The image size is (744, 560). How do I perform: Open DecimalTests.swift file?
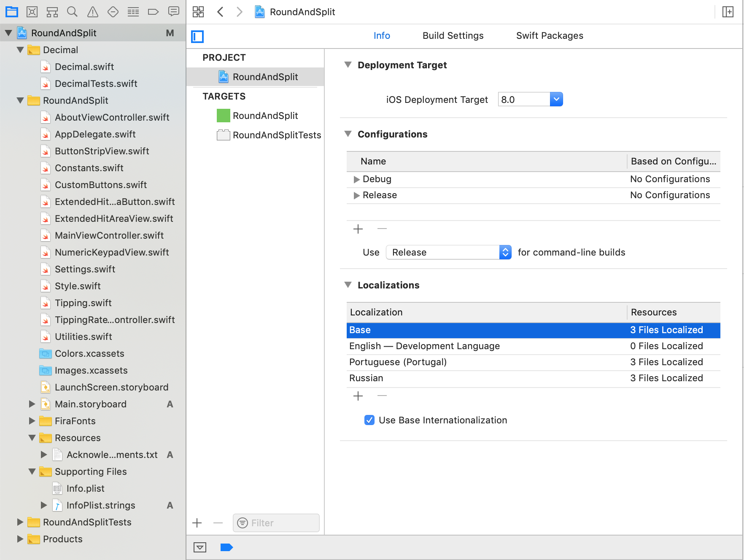point(96,83)
